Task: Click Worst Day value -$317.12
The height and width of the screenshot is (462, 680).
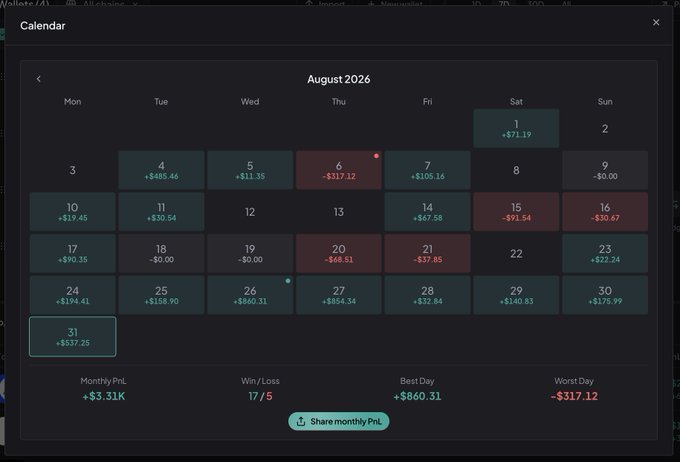Action: click(574, 396)
